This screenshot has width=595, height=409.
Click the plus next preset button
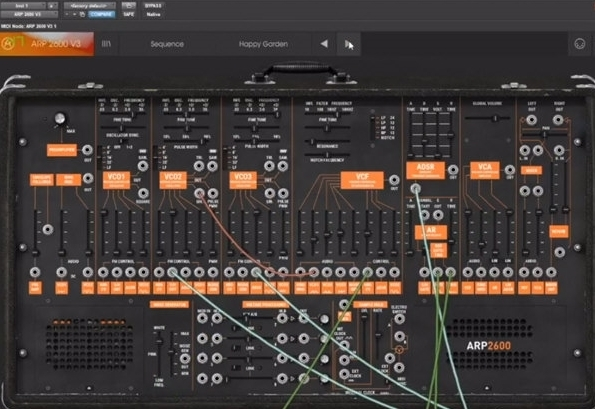pos(74,14)
